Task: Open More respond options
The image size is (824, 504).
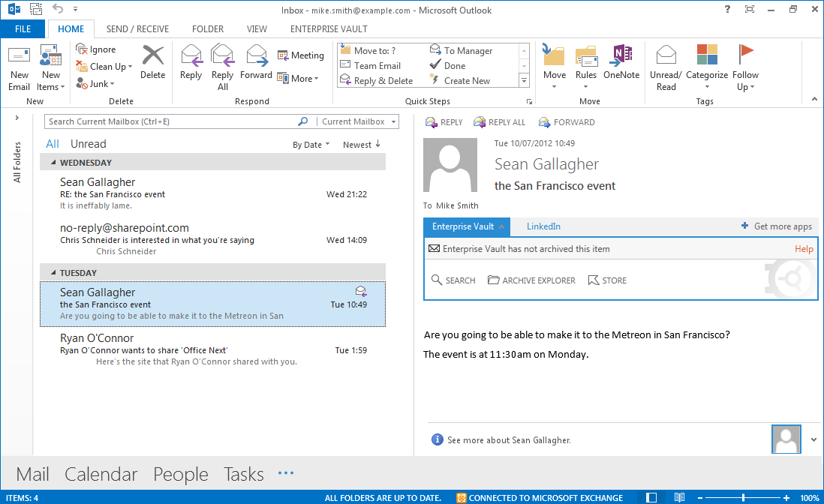Action: point(298,78)
